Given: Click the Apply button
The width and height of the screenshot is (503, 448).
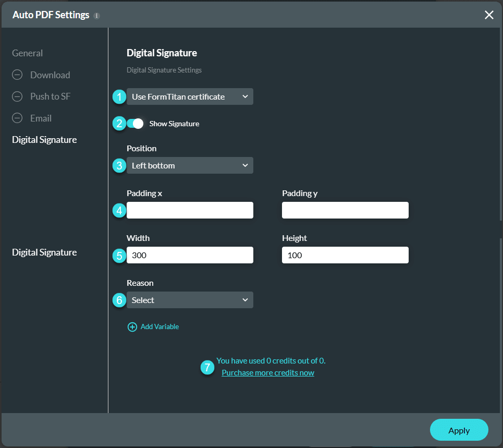Looking at the screenshot, I should pyautogui.click(x=459, y=430).
